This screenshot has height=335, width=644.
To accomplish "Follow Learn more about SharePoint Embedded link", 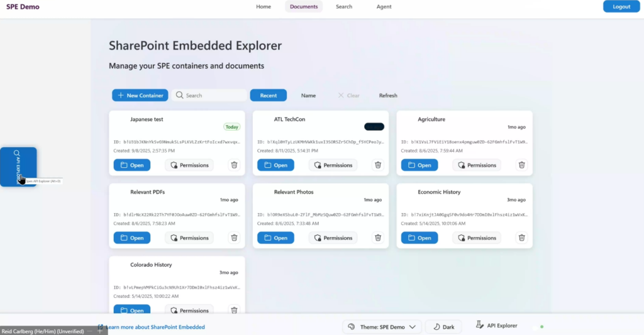I will [x=155, y=327].
